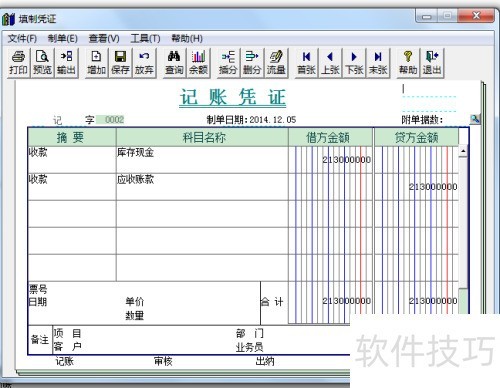Open the 工具(T) menu
500x388 pixels.
pos(145,39)
